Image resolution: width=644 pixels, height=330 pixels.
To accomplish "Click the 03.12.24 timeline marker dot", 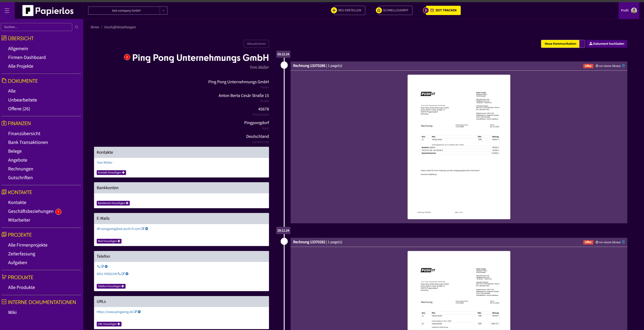I will point(284,65).
